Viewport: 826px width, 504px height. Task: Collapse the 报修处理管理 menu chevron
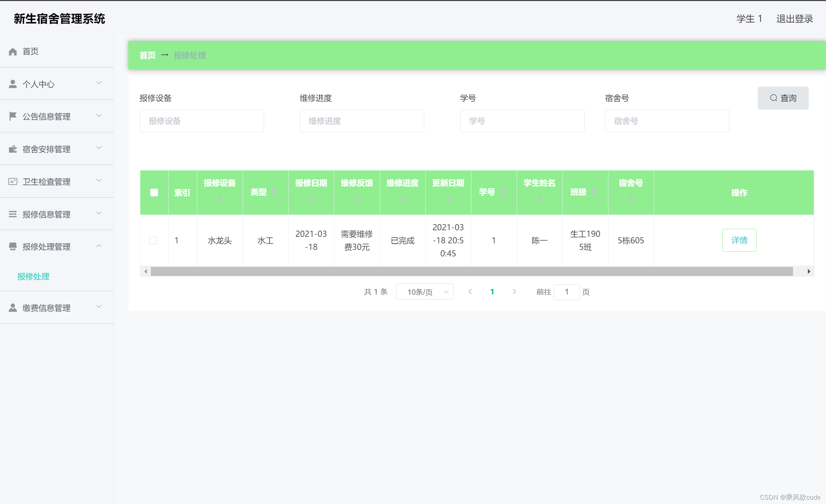click(99, 246)
